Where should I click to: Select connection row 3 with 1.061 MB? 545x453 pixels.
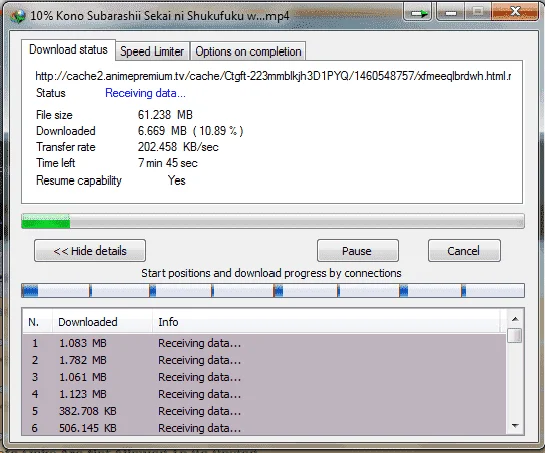point(265,377)
